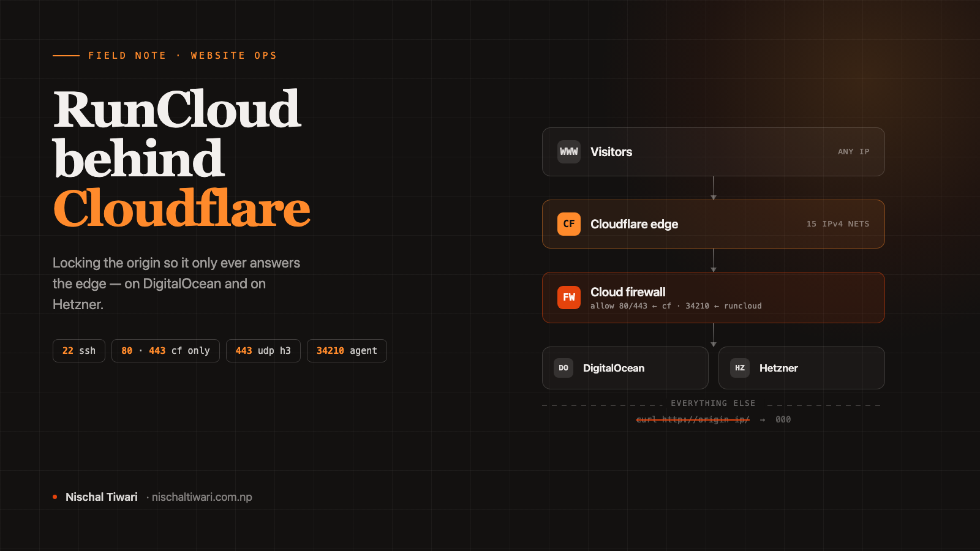Image resolution: width=980 pixels, height=551 pixels.
Task: Click the 'EVERYTHING ELSE' divider label
Action: click(713, 403)
